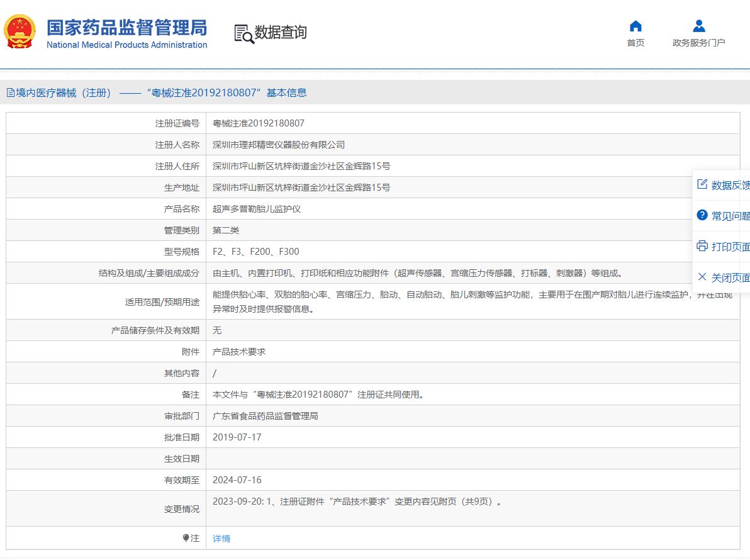Click 打印页面 side button label

pyautogui.click(x=730, y=247)
